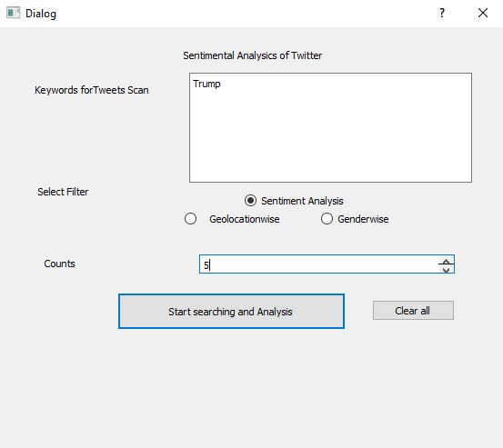This screenshot has width=503, height=448.
Task: Click the Clear all button
Action: coord(413,310)
